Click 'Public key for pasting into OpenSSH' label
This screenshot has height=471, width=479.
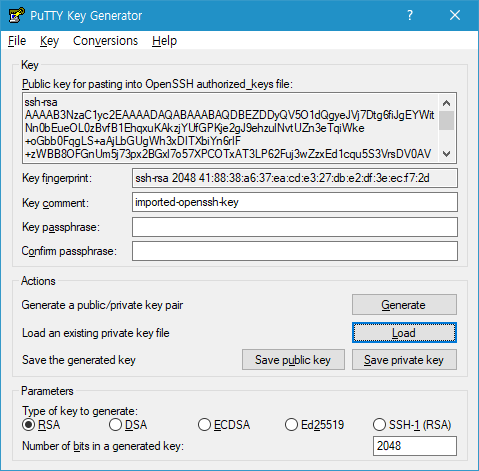coord(157,84)
